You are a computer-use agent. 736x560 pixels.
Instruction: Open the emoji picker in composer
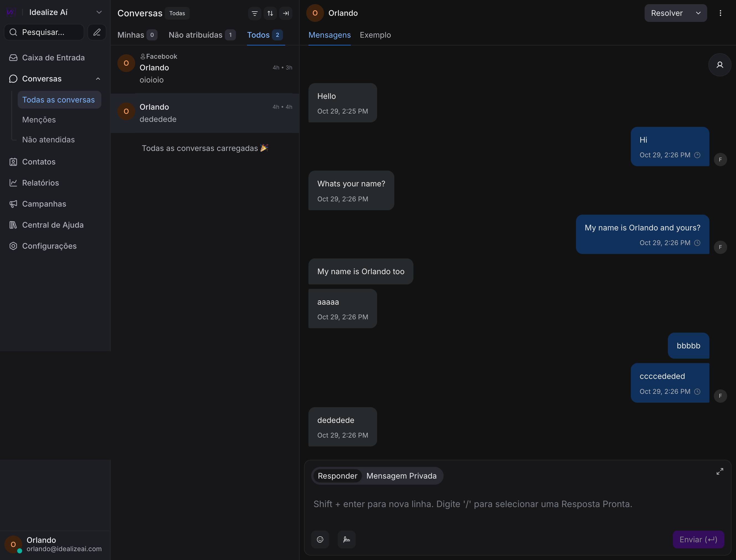320,539
